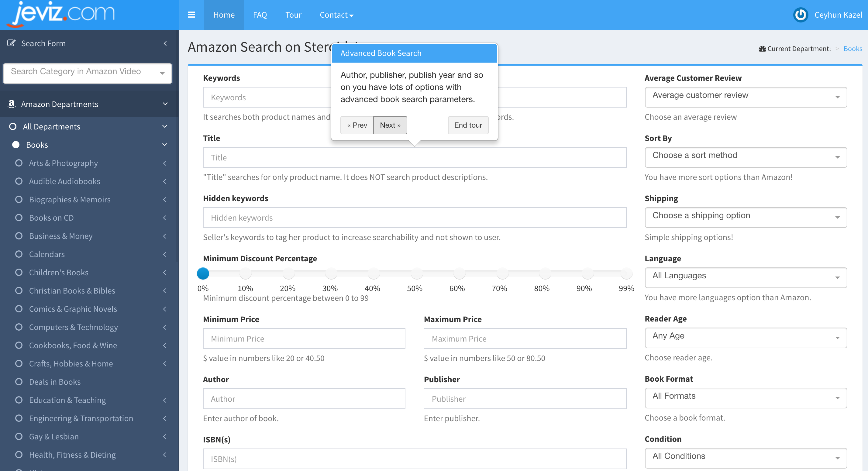Open the FAQ menu item
This screenshot has height=471, width=868.
tap(260, 15)
